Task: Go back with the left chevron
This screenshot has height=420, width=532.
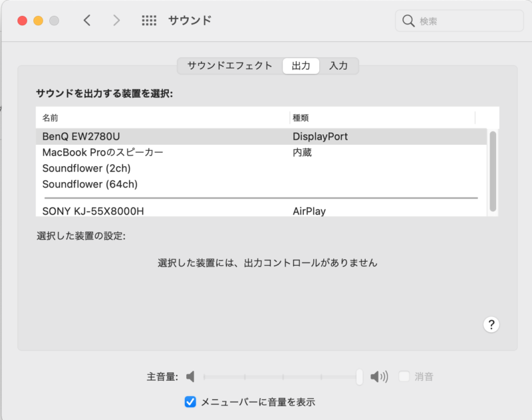Action: click(x=87, y=21)
